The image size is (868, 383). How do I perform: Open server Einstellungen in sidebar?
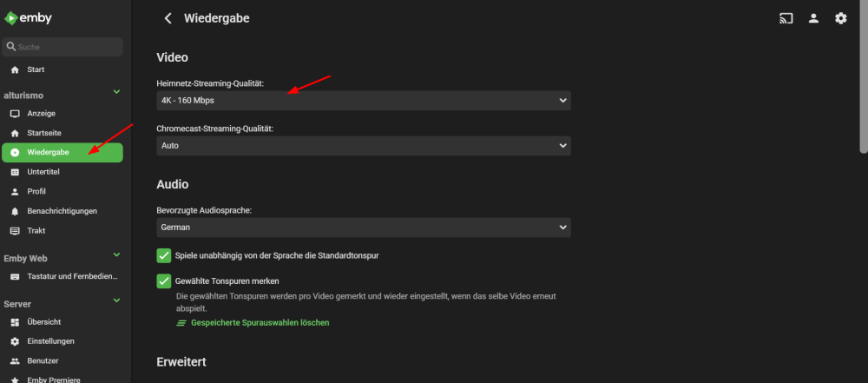62,341
